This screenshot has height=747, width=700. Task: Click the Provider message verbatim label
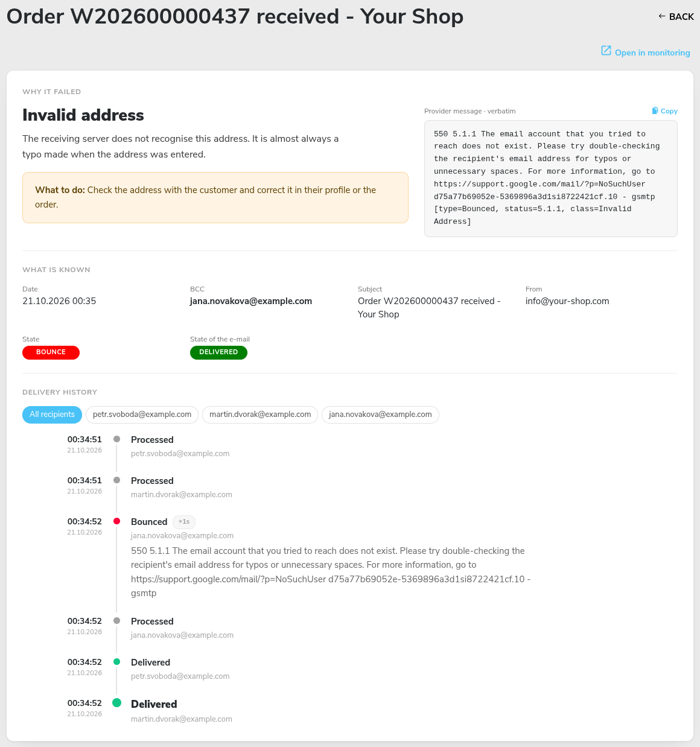470,111
